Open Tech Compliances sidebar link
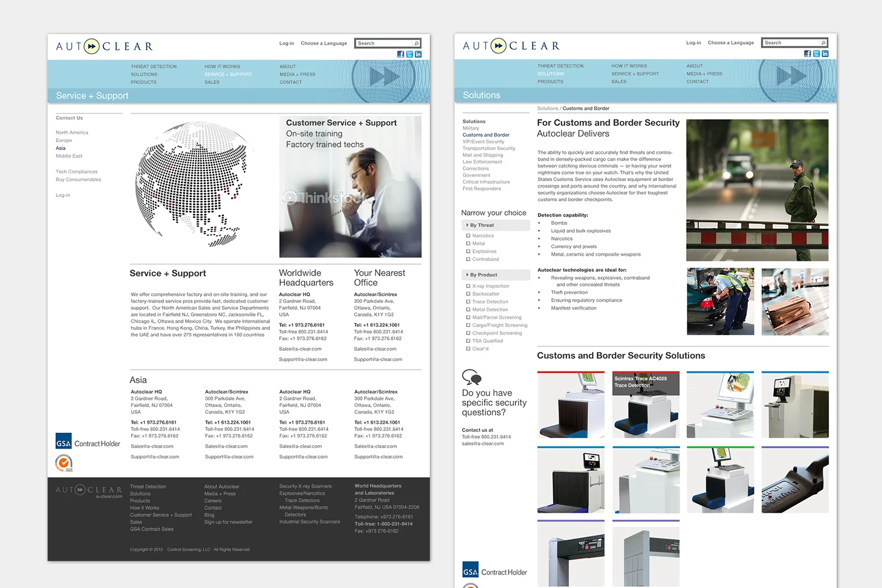 point(76,172)
